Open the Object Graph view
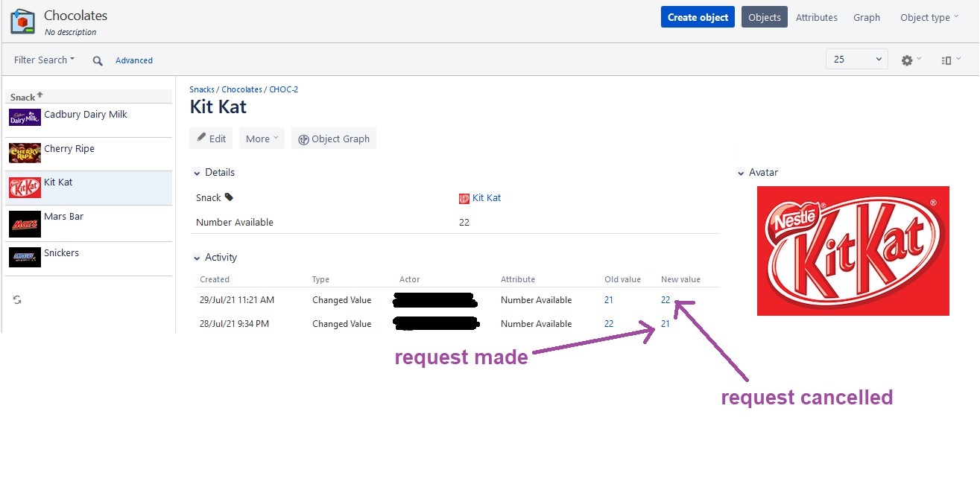This screenshot has height=493, width=980. 333,138
